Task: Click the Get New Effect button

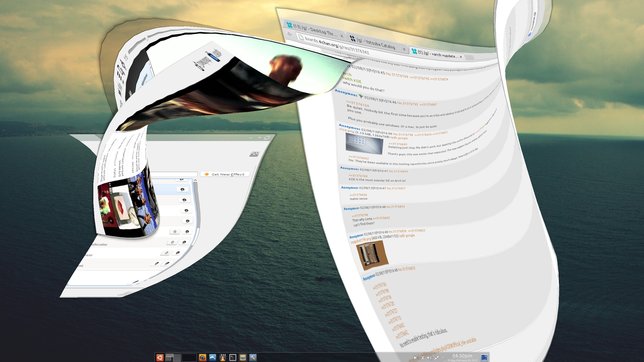Action: [225, 174]
